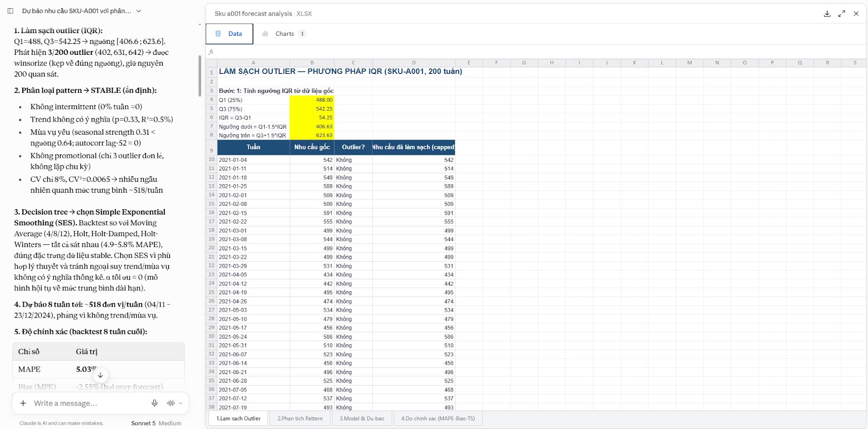Open the conversation title dropdown chevron
868x429 pixels.
[138, 11]
